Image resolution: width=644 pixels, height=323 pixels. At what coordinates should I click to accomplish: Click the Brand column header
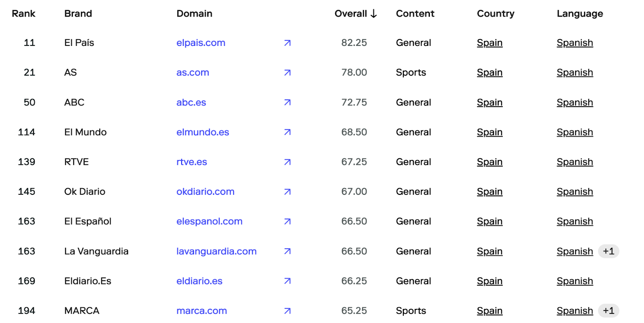78,14
